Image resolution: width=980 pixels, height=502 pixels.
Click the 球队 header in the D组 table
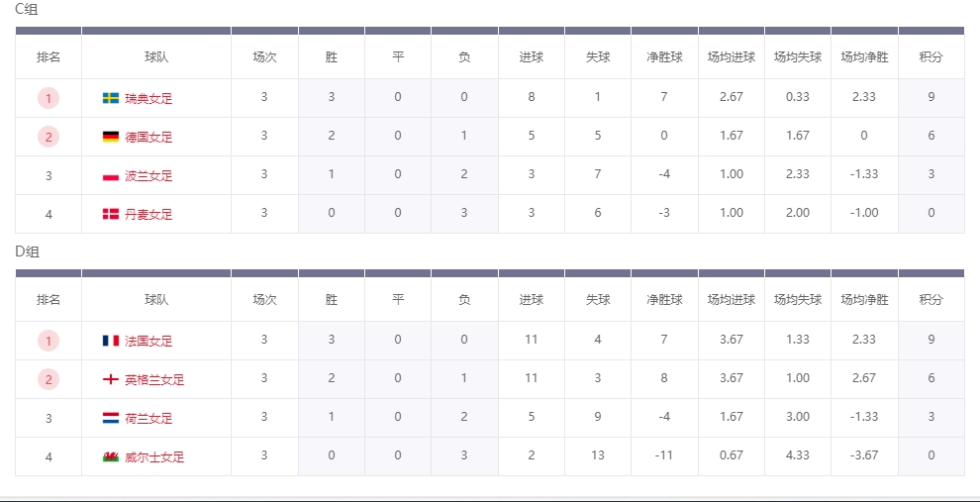tap(155, 300)
